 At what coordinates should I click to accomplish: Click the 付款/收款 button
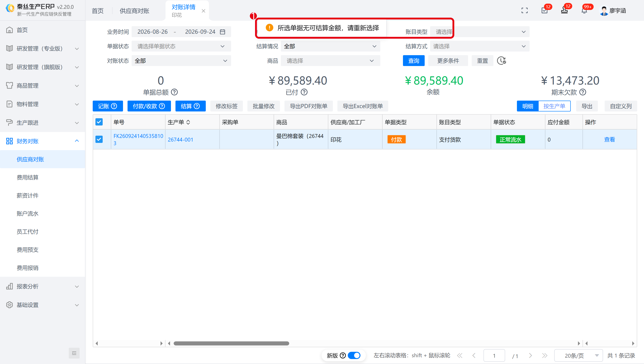click(x=149, y=106)
